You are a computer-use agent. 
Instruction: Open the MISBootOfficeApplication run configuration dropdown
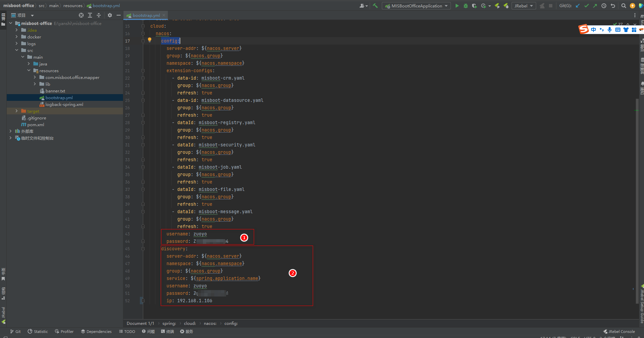[x=416, y=6]
